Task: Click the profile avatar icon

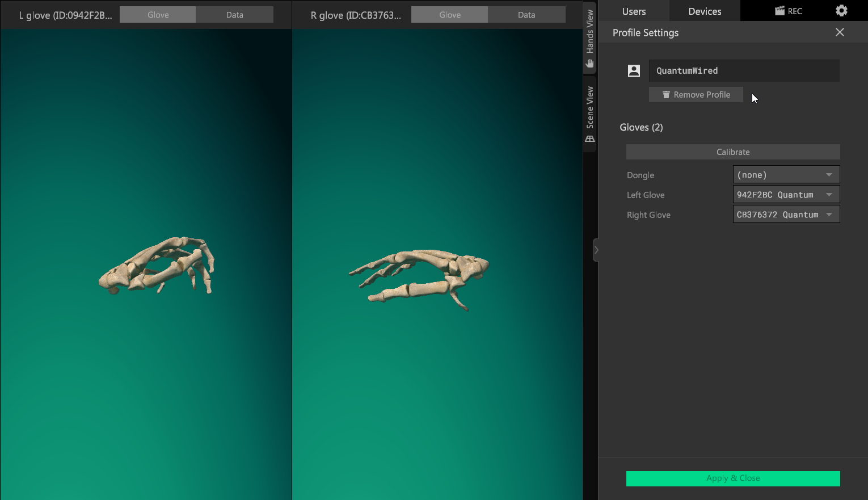Action: tap(634, 70)
